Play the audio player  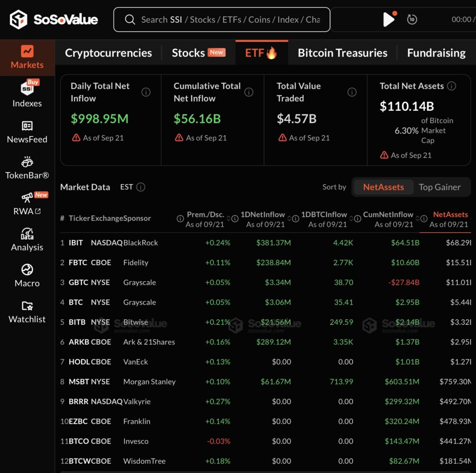[389, 20]
